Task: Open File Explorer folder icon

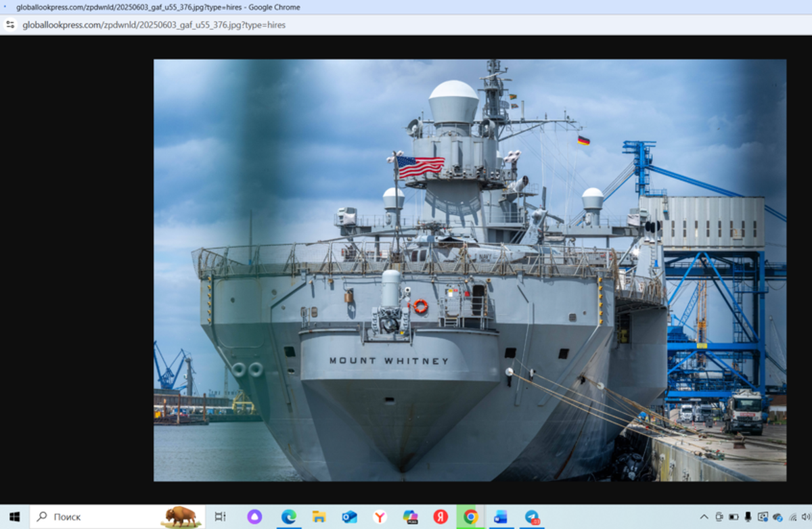Action: point(319,517)
